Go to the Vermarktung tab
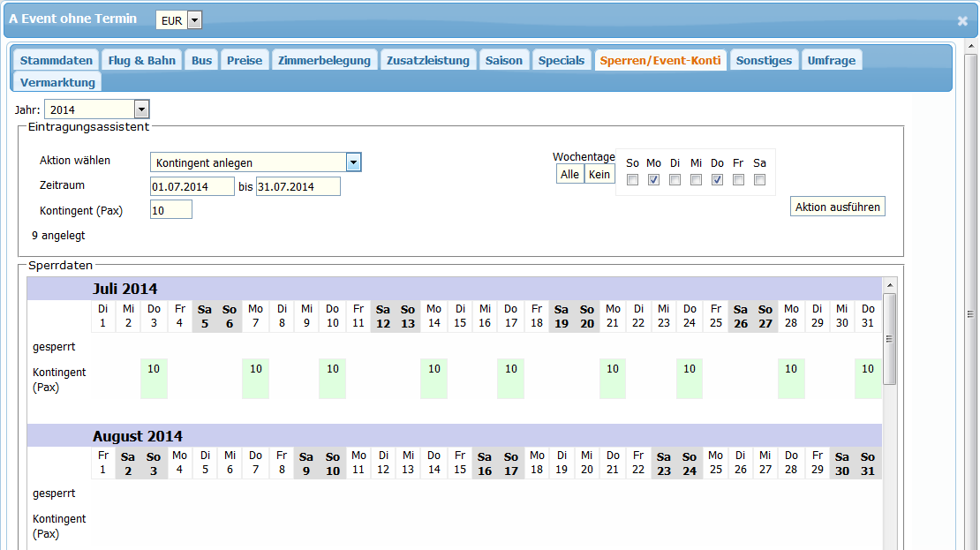Image resolution: width=980 pixels, height=550 pixels. click(57, 82)
